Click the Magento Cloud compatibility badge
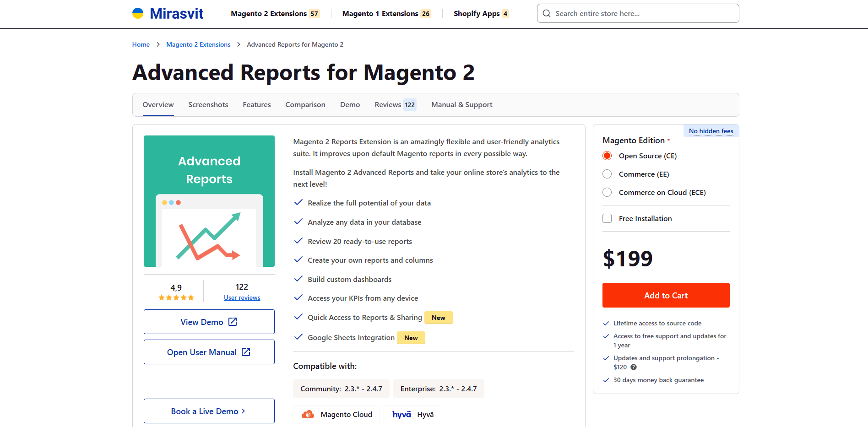The image size is (868, 427). click(x=336, y=414)
